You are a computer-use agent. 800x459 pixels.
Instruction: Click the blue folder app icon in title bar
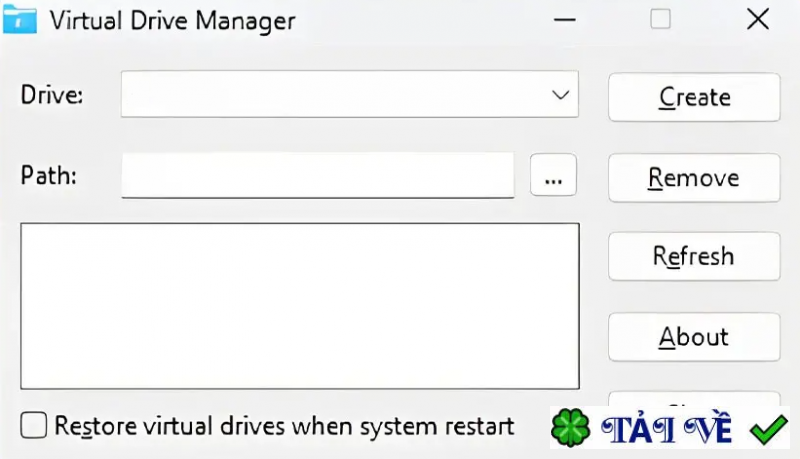(20, 19)
